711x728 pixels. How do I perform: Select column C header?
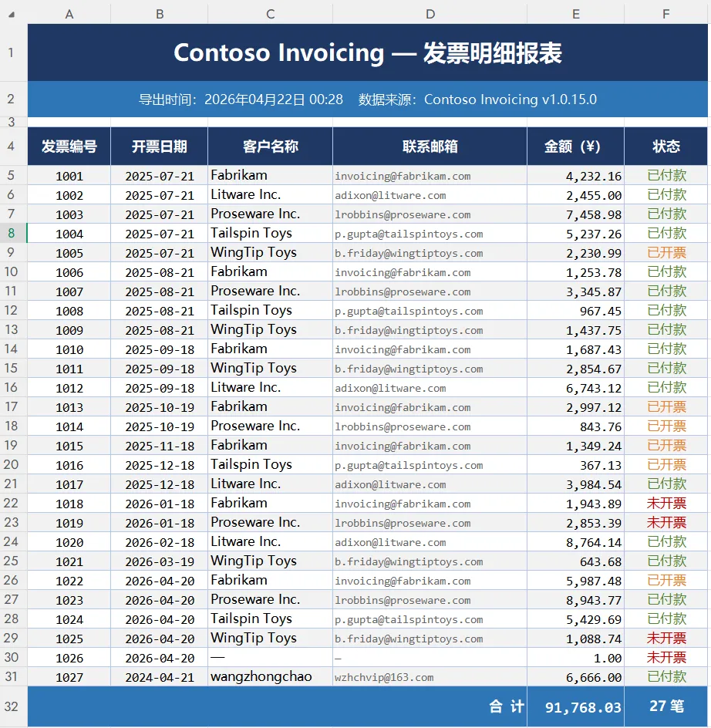point(270,15)
